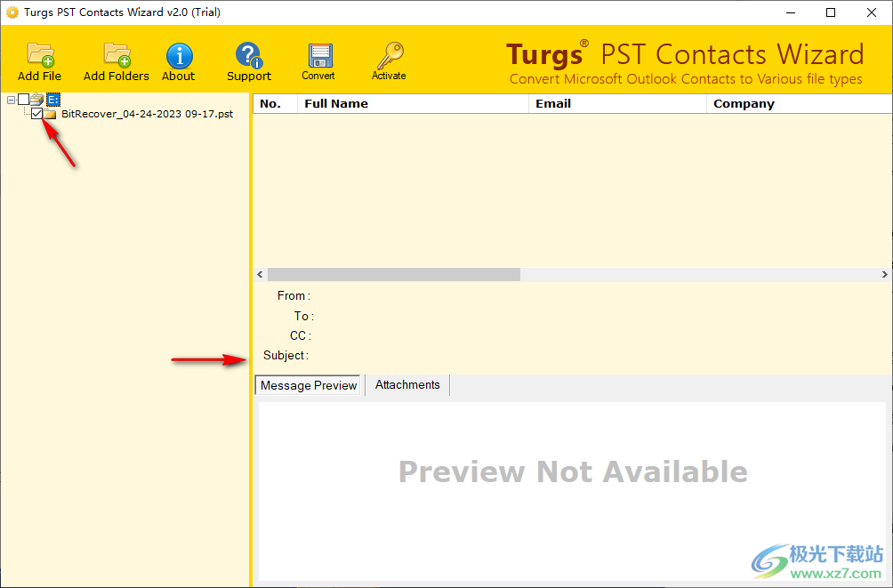Screen dimensions: 893x588
Task: Select BitRecover_04-24-2023 09-17.pst file
Action: (x=147, y=114)
